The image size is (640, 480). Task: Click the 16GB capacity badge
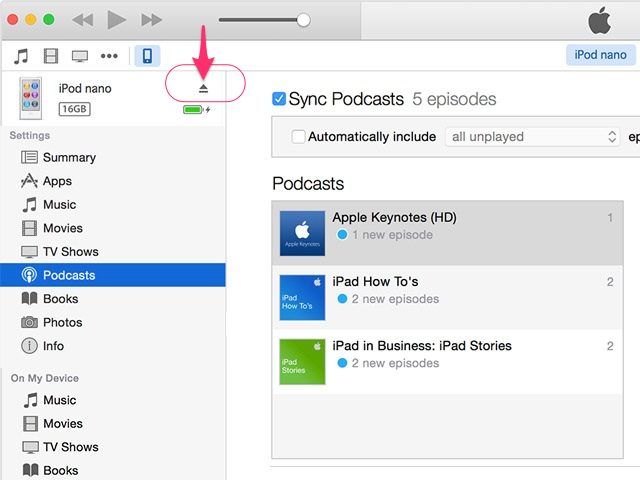point(74,109)
